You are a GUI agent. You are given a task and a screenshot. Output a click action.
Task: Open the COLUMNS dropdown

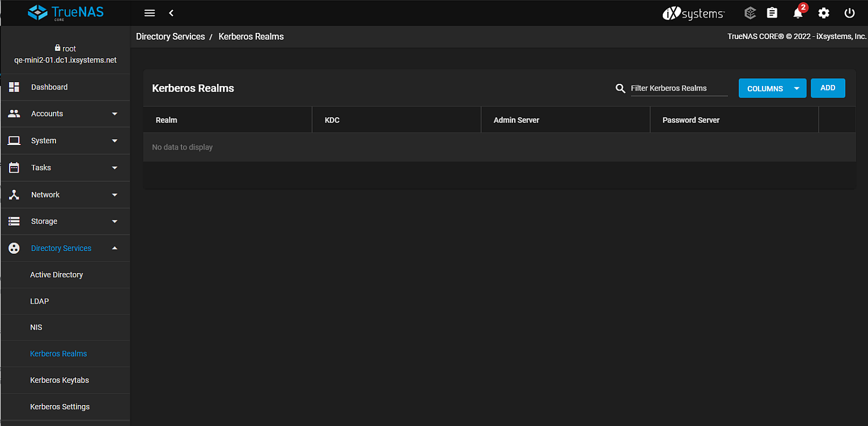tap(772, 88)
